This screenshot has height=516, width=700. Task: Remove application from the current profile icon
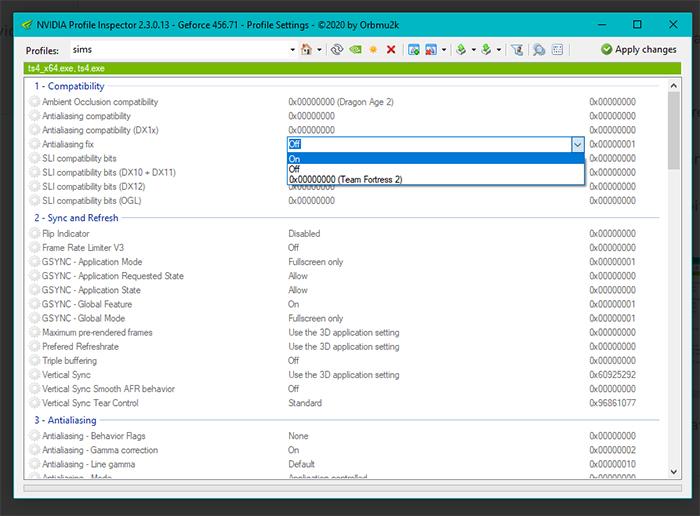[x=431, y=50]
